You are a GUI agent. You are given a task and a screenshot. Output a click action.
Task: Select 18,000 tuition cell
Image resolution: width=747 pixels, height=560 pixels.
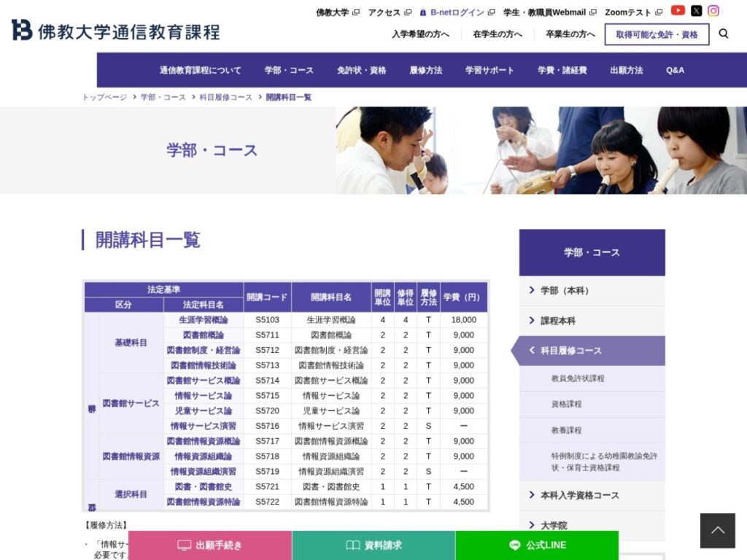(x=463, y=320)
